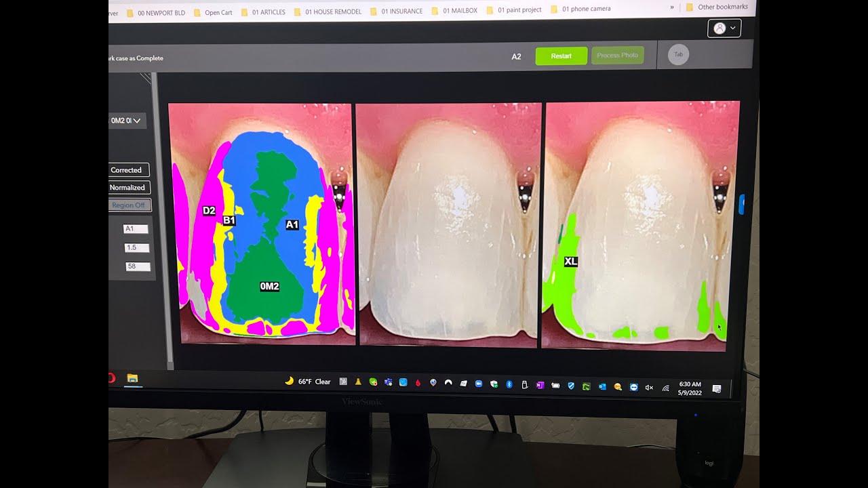
Task: Click the Bluetooth tray icon
Action: [x=509, y=384]
